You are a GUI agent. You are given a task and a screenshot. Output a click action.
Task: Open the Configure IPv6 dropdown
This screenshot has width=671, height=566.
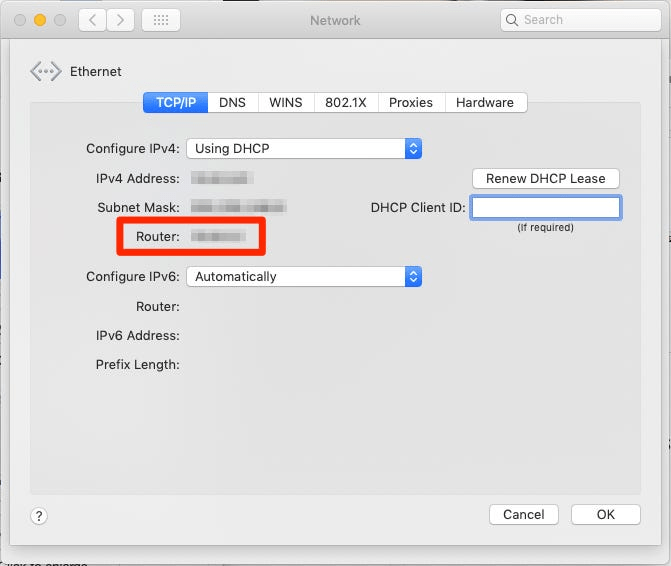[304, 276]
